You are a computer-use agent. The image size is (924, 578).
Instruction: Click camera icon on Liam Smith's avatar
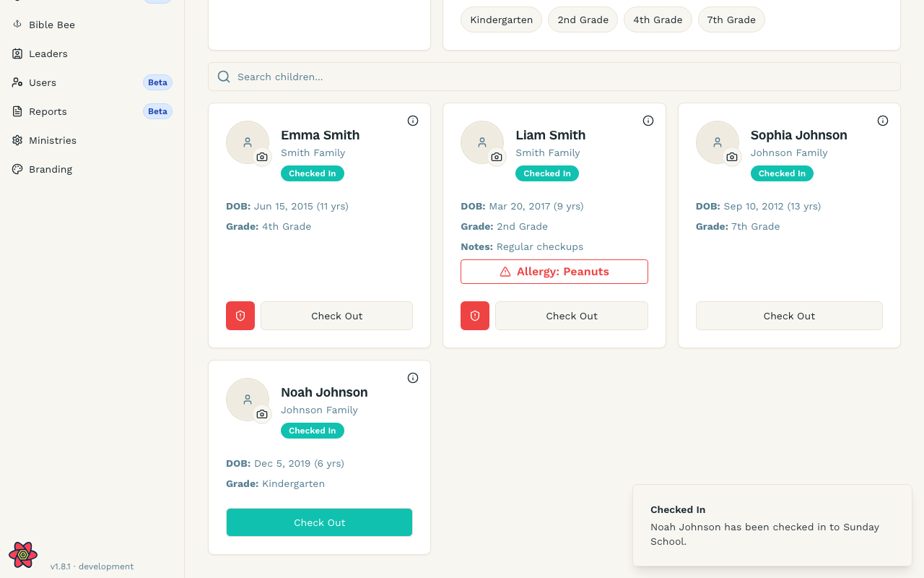click(x=497, y=157)
